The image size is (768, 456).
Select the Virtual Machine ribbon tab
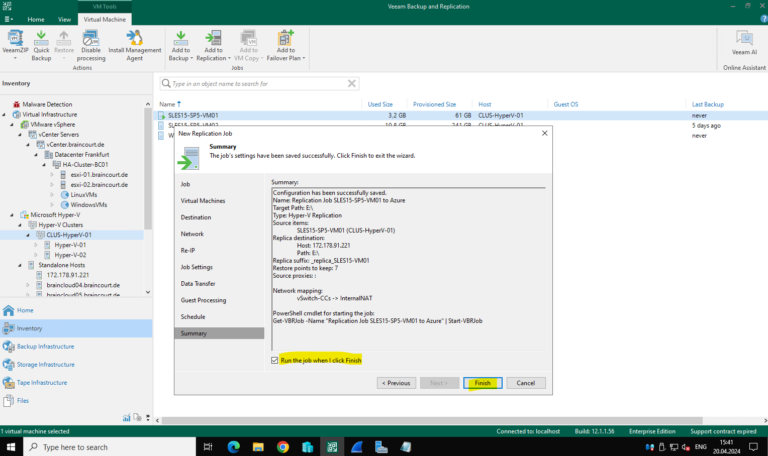(x=104, y=20)
